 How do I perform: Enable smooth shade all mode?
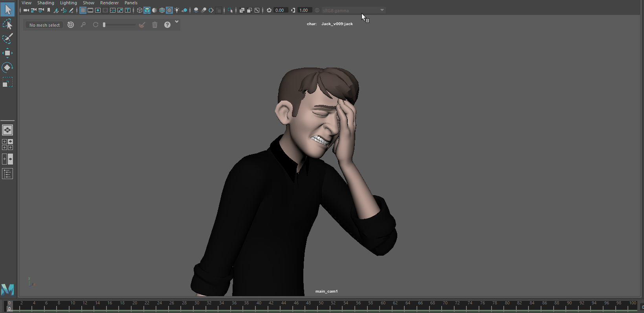tap(147, 10)
